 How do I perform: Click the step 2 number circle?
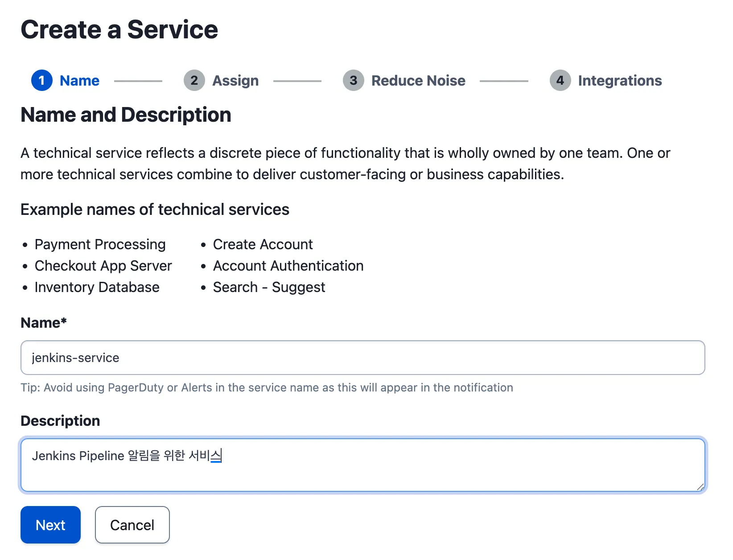coord(194,80)
